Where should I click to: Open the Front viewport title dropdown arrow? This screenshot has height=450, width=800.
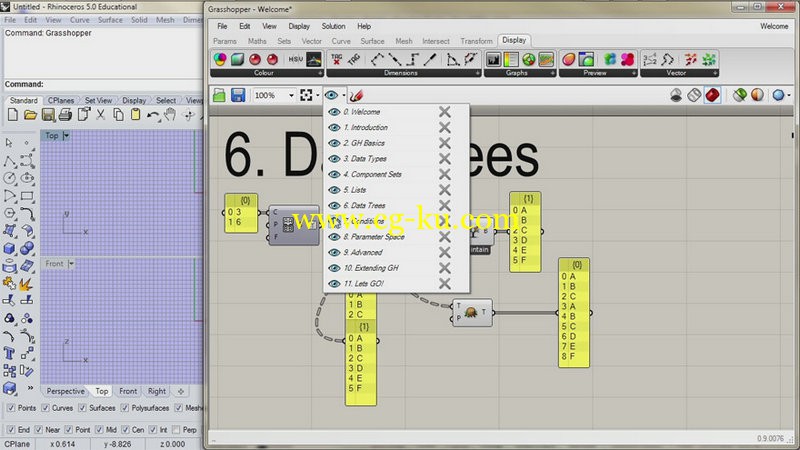click(x=71, y=264)
